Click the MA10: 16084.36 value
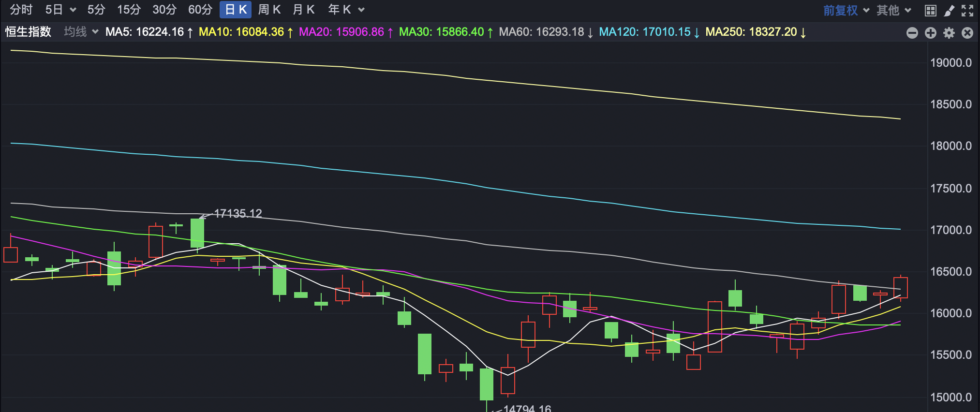 tap(246, 32)
